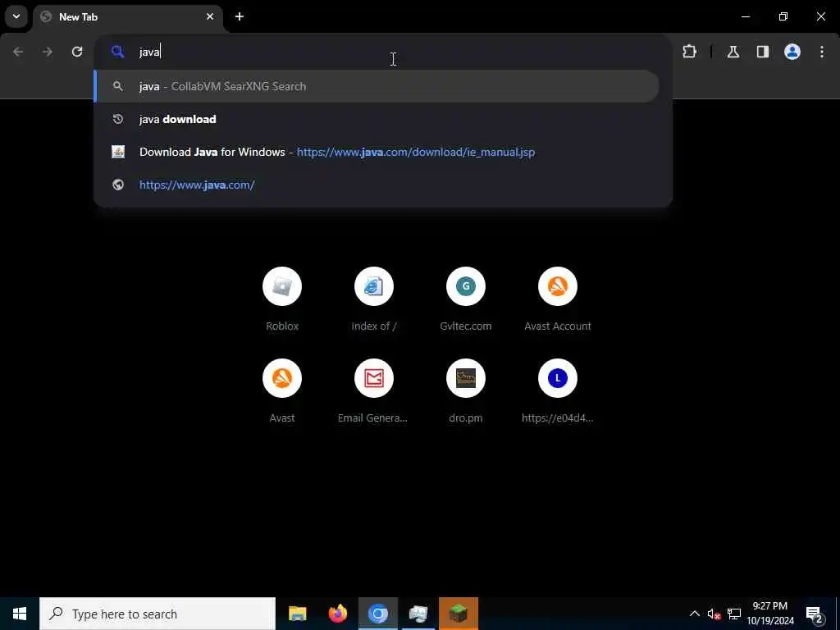Open the Chrome three-dot menu
The width and height of the screenshot is (840, 630).
click(x=822, y=52)
